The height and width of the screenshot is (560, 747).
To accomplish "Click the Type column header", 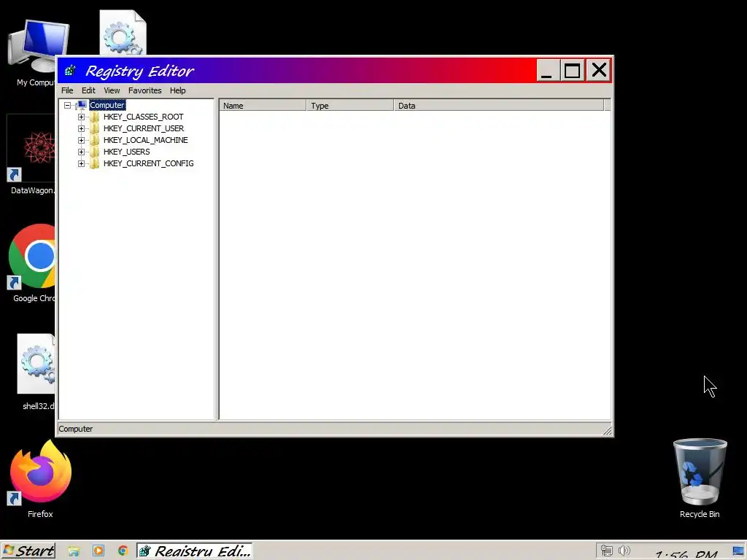I will (350, 106).
